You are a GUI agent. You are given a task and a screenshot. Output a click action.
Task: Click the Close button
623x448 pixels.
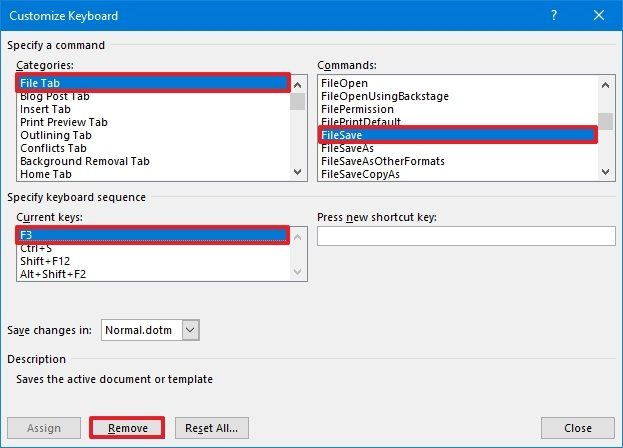pyautogui.click(x=578, y=428)
